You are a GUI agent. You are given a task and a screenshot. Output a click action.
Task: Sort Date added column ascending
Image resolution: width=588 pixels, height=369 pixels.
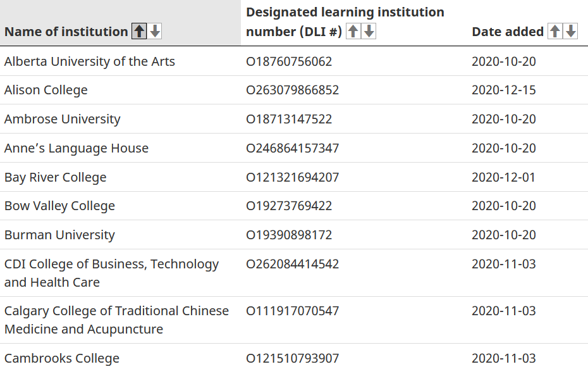554,31
